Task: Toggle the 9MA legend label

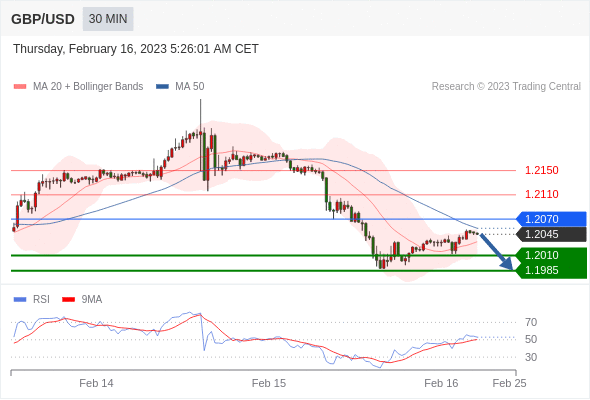Action: pos(92,300)
